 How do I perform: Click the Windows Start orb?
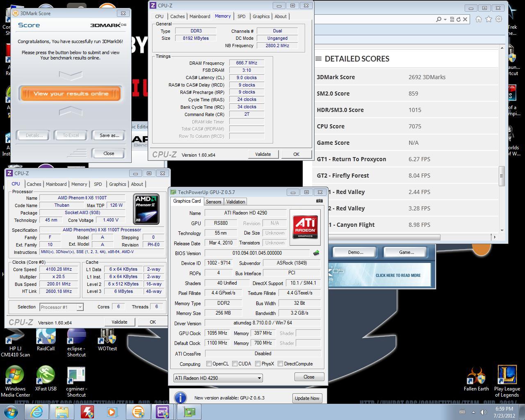coord(11,412)
